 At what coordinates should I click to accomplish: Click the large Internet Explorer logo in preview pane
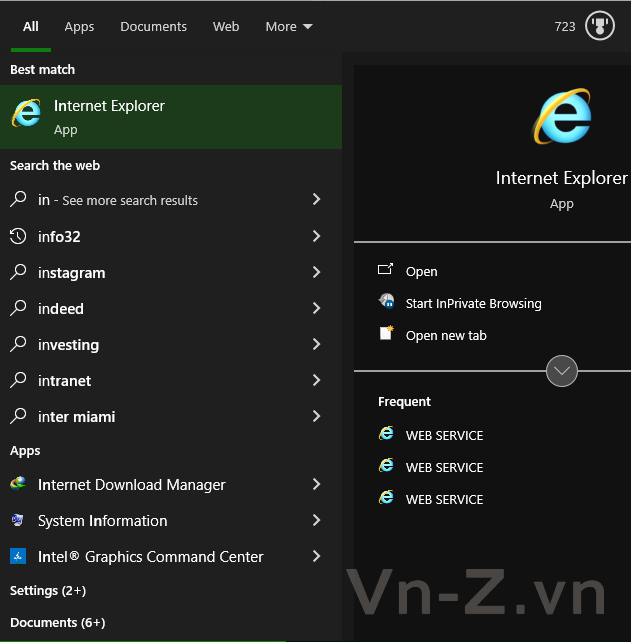562,118
